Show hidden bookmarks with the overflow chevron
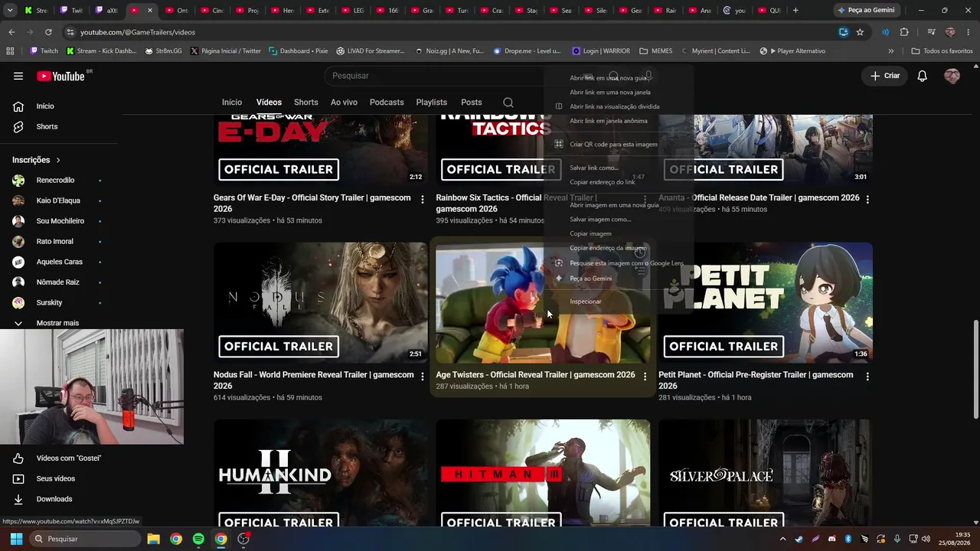This screenshot has height=551, width=980. pos(890,51)
